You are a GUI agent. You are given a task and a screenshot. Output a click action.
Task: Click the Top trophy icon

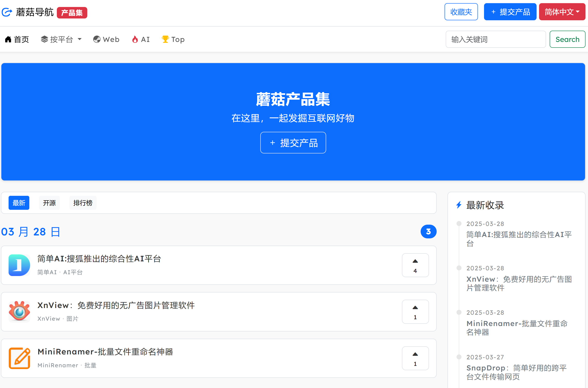point(165,39)
